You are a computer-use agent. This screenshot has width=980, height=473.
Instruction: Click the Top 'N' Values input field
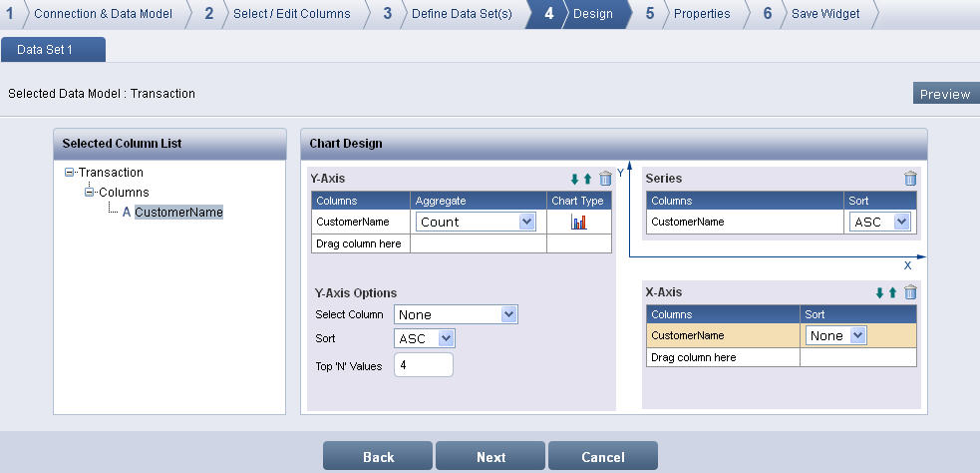tap(424, 365)
